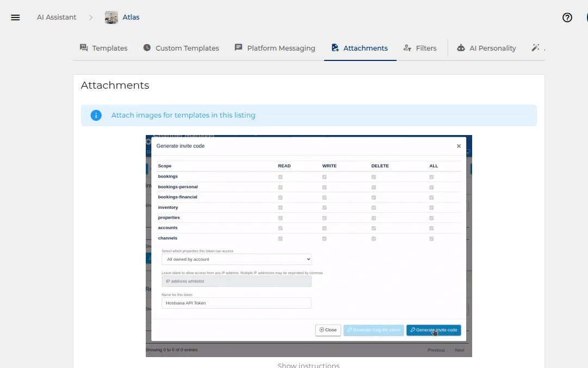
Task: Switch to the Attachments tab
Action: (360, 48)
